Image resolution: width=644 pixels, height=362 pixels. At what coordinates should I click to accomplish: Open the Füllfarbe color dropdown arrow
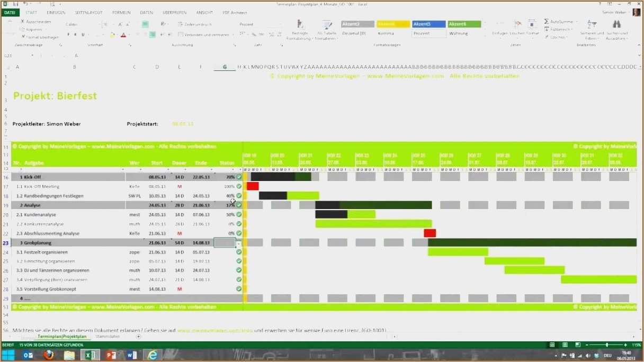(x=117, y=34)
